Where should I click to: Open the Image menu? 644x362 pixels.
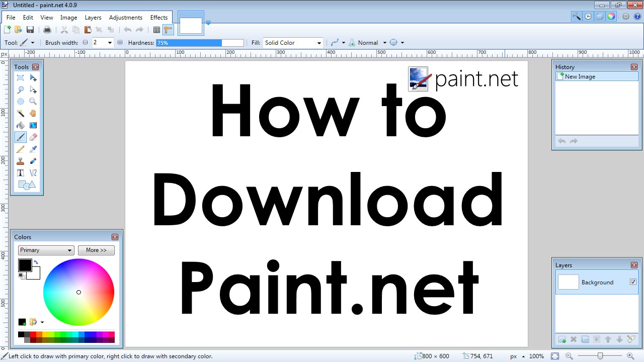pos(69,18)
